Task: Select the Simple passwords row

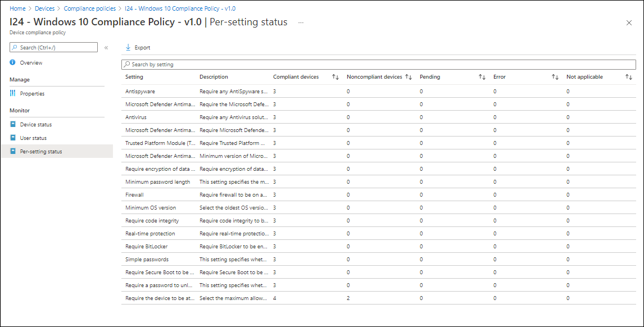Action: click(x=379, y=259)
